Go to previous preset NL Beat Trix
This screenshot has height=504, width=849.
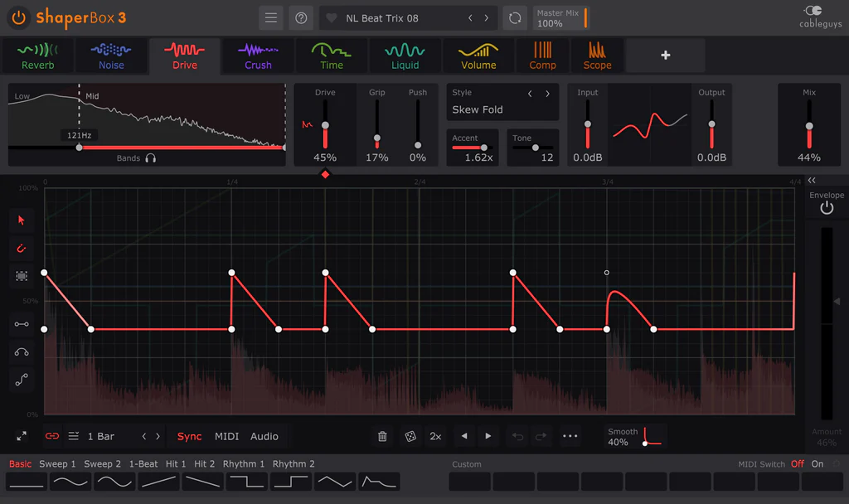tap(470, 18)
